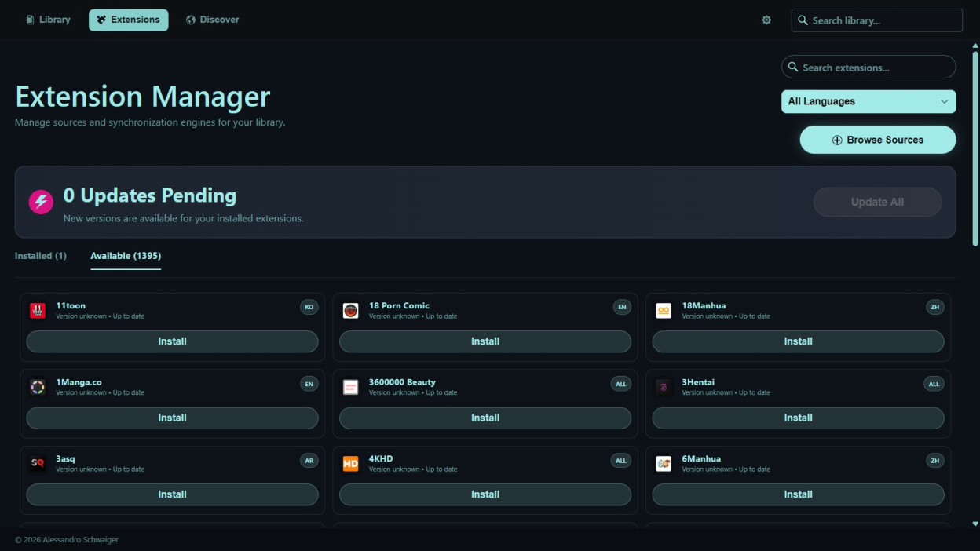Install the 18Manhua extension
The image size is (980, 551).
[x=798, y=341]
